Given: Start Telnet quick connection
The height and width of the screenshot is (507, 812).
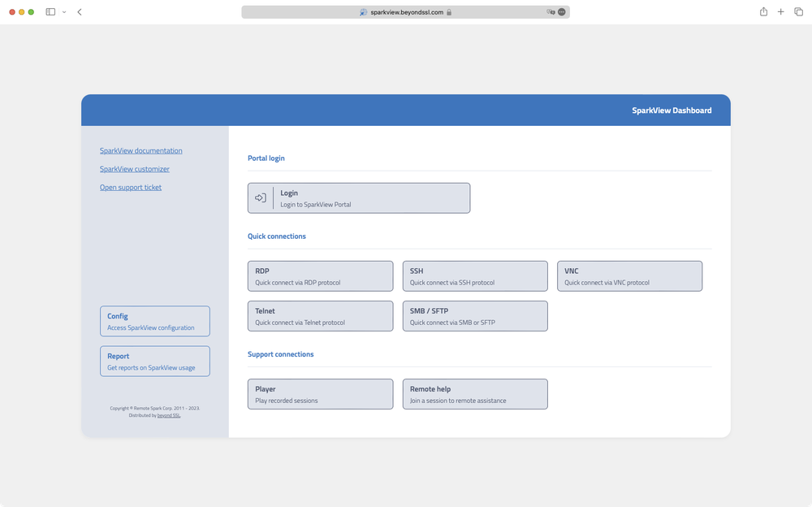Looking at the screenshot, I should (321, 316).
